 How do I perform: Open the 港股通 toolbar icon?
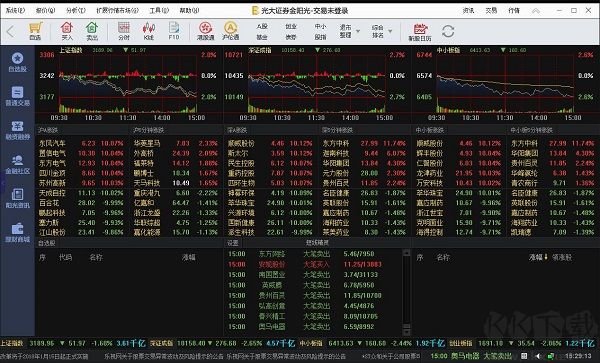[205, 31]
